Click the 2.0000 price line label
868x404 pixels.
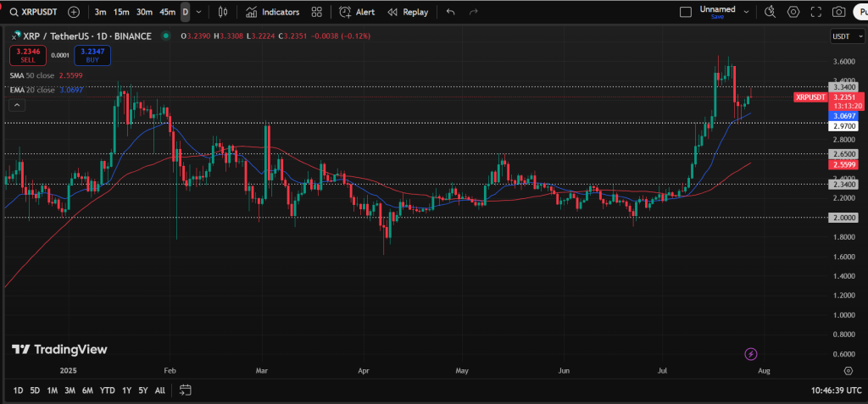[843, 218]
